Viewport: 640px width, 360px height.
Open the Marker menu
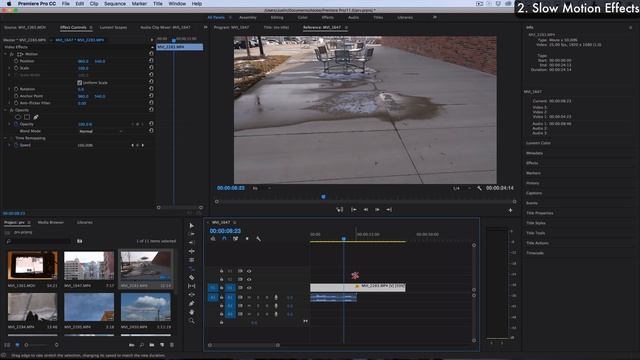(x=139, y=4)
